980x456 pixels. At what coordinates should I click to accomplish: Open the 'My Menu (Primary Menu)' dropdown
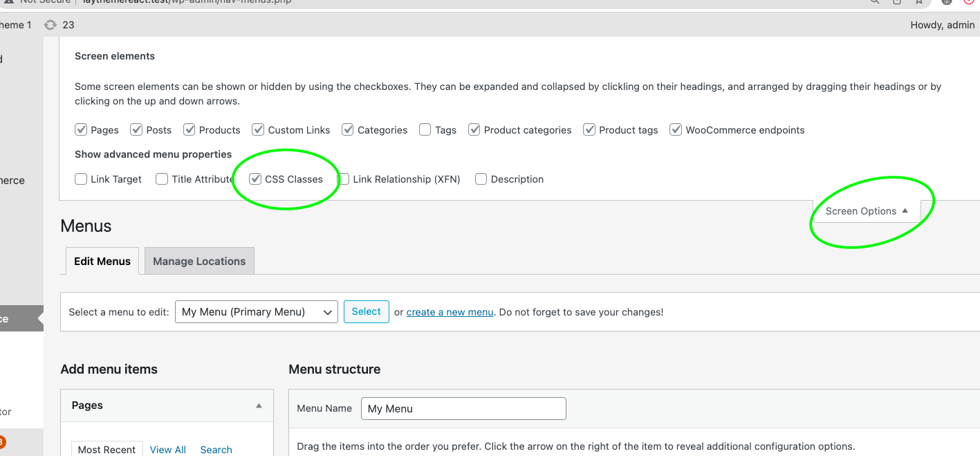(x=256, y=312)
